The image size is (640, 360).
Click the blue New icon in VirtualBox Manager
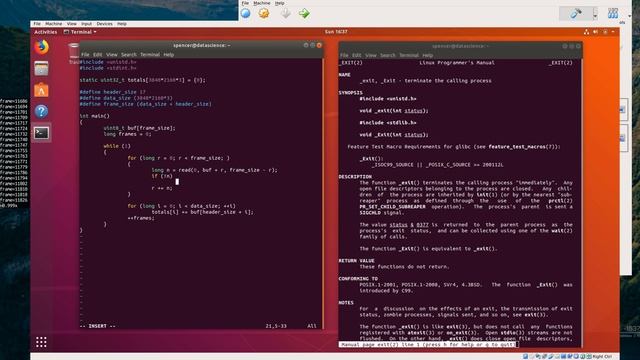point(245,13)
